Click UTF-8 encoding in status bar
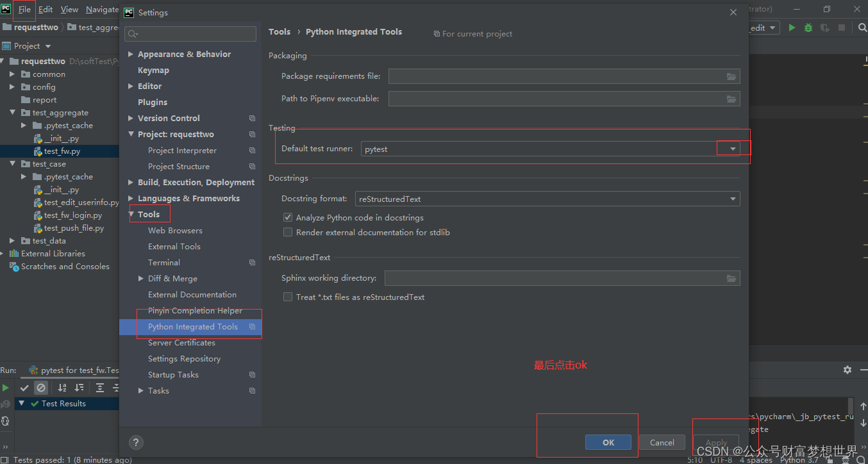The image size is (868, 464). 721,460
